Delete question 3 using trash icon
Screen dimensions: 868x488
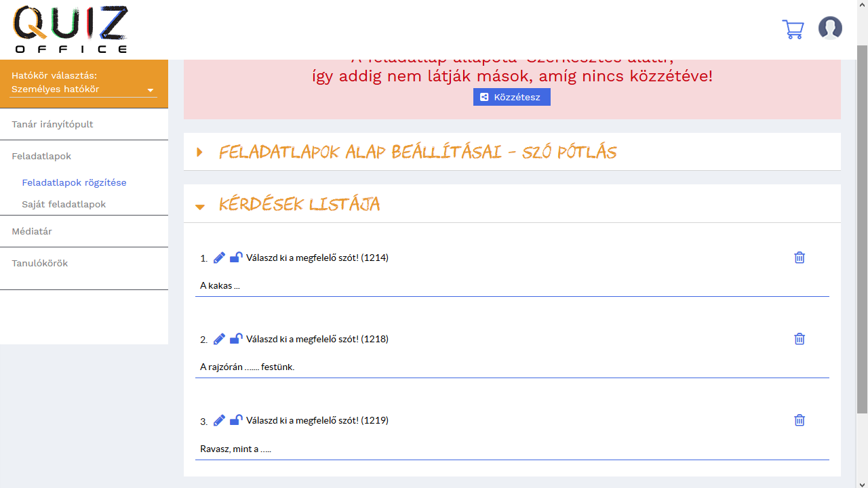800,420
